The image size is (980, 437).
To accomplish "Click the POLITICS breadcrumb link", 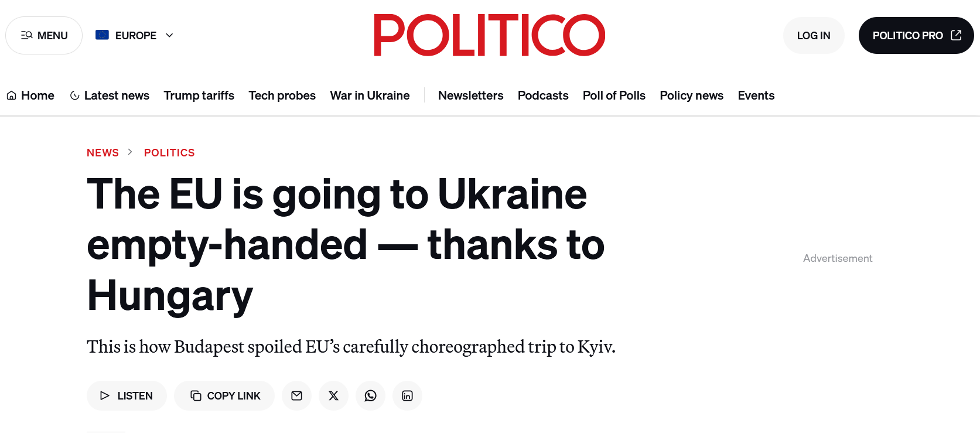I will pos(169,153).
